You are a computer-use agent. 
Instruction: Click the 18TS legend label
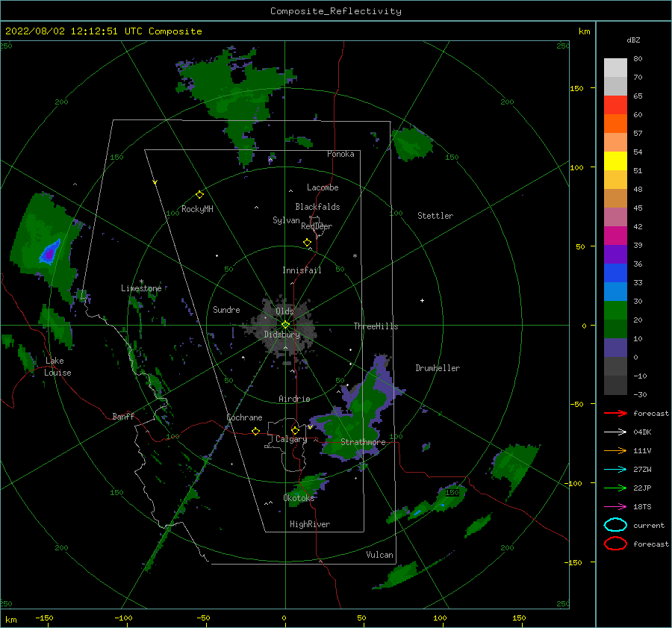tap(642, 507)
